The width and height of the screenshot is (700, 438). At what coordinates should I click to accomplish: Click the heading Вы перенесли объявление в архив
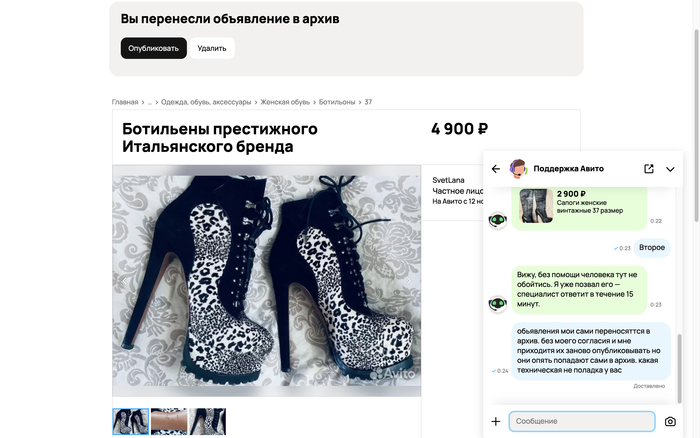230,19
